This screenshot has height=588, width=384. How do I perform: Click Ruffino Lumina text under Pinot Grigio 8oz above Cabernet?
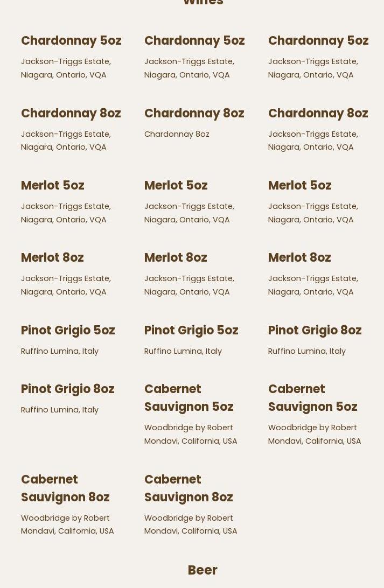pyautogui.click(x=306, y=351)
